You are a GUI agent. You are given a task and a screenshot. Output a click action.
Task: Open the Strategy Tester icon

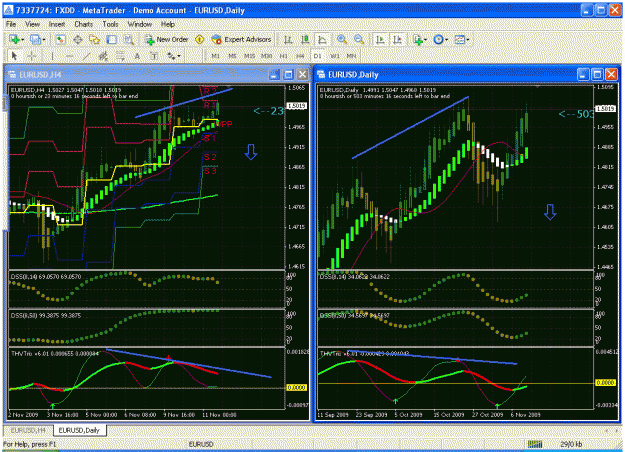click(x=129, y=39)
